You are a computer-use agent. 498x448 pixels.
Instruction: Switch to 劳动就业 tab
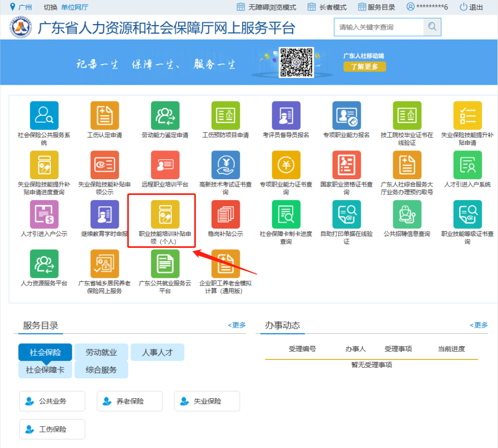coord(102,353)
